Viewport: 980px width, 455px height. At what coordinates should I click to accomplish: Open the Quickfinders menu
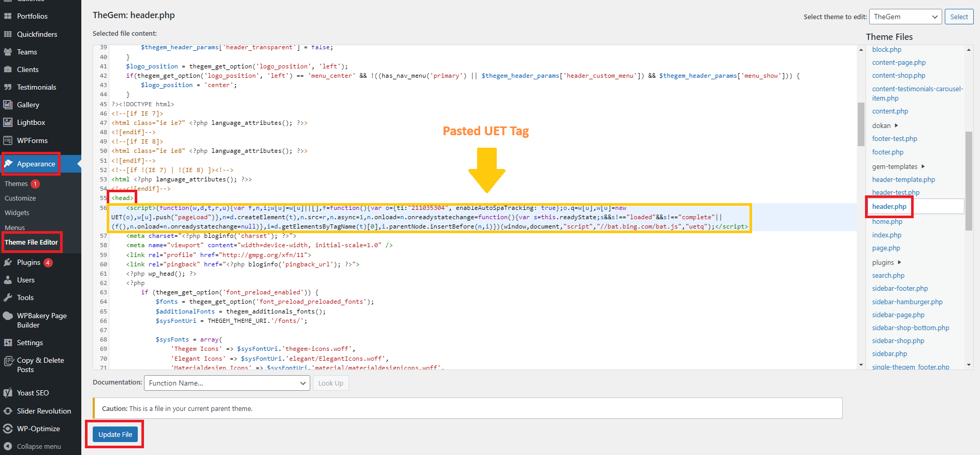click(37, 34)
